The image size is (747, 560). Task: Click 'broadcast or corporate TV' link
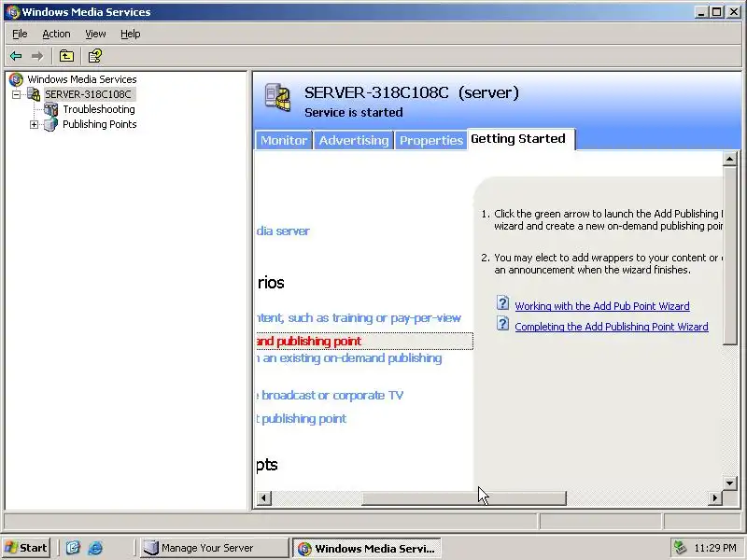point(330,395)
